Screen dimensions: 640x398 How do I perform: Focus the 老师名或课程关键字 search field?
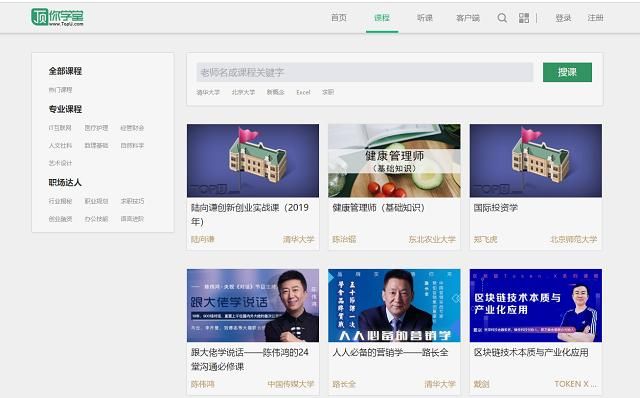click(x=364, y=72)
